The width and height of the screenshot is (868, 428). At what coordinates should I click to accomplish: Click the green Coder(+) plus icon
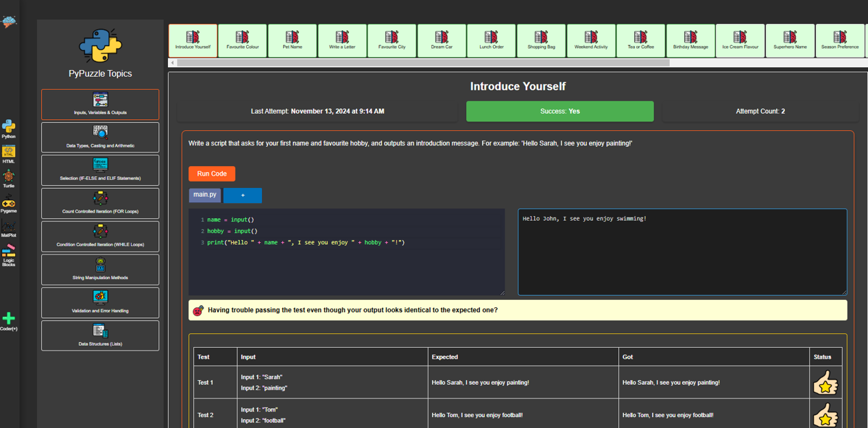pyautogui.click(x=8, y=320)
